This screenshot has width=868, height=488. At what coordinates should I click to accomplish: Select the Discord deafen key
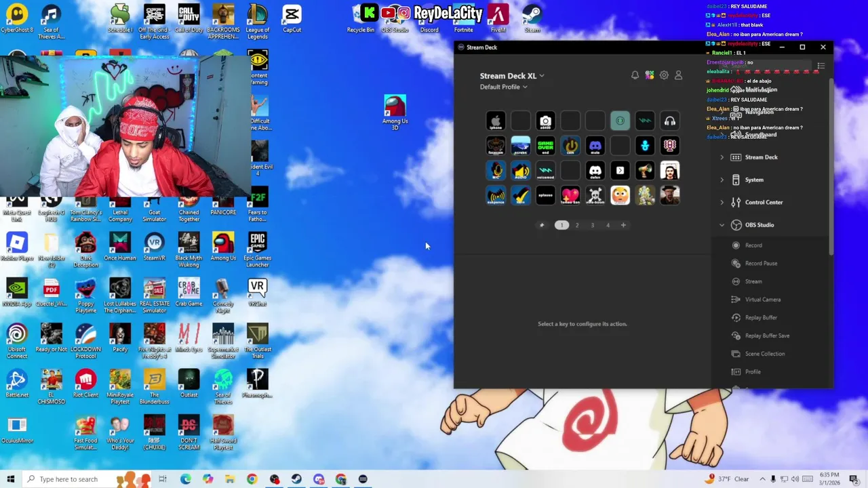click(x=595, y=171)
